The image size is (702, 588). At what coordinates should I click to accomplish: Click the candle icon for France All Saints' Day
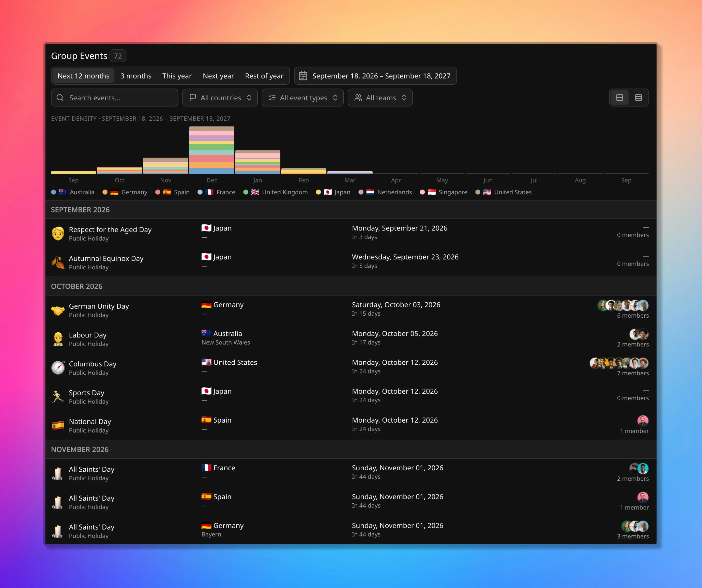click(x=58, y=473)
